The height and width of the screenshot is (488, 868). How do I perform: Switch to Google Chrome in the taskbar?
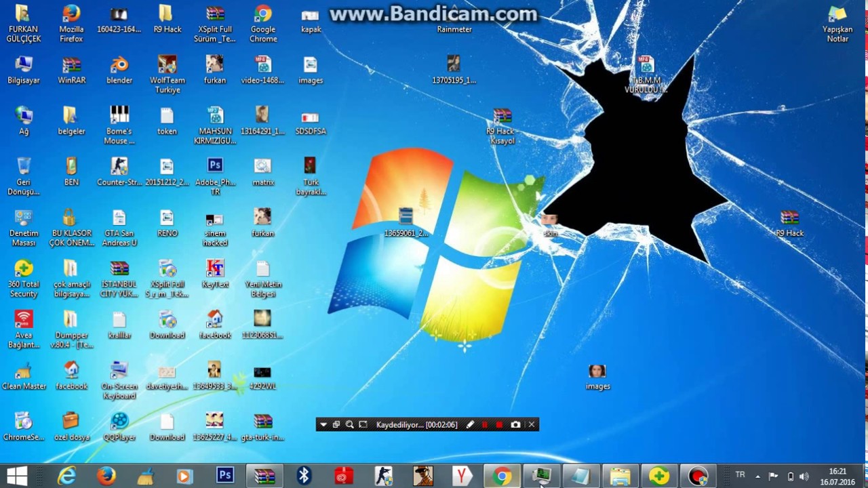tap(502, 476)
